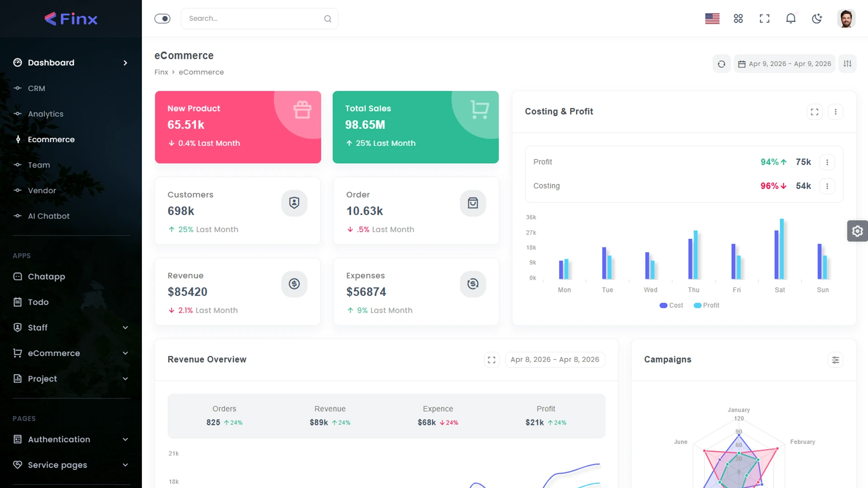Screen dimensions: 868x488
Task: Toggle the Cost legend series
Action: click(671, 305)
